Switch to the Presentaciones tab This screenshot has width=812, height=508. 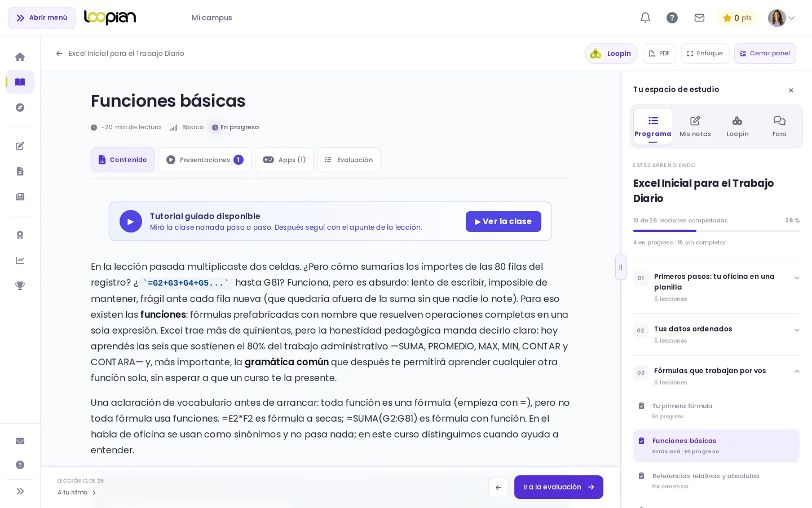(205, 160)
